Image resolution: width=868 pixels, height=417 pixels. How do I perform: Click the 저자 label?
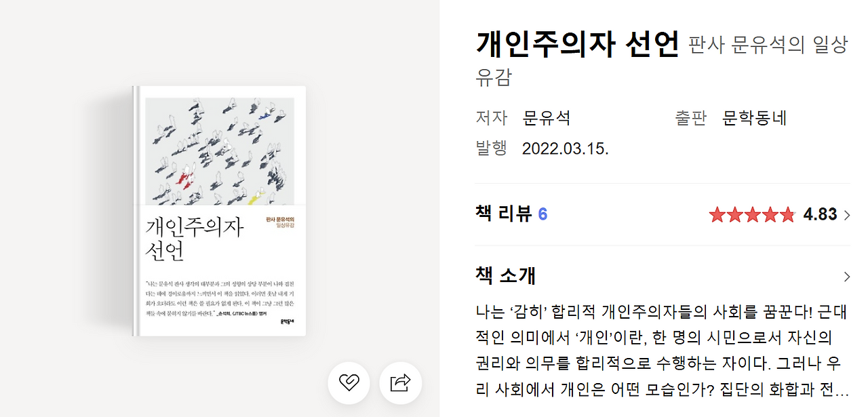(x=491, y=118)
